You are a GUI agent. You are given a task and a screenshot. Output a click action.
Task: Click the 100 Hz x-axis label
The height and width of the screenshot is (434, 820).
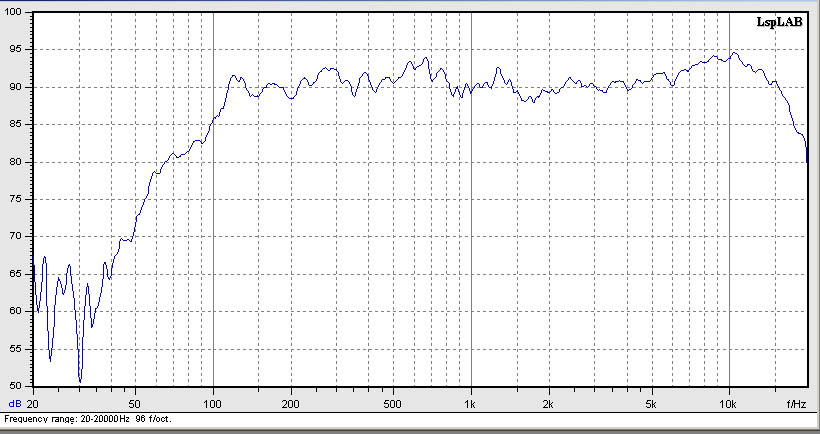click(213, 404)
